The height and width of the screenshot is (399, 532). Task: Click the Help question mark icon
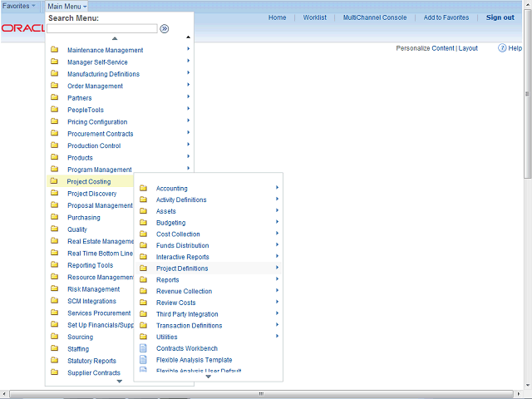click(503, 48)
